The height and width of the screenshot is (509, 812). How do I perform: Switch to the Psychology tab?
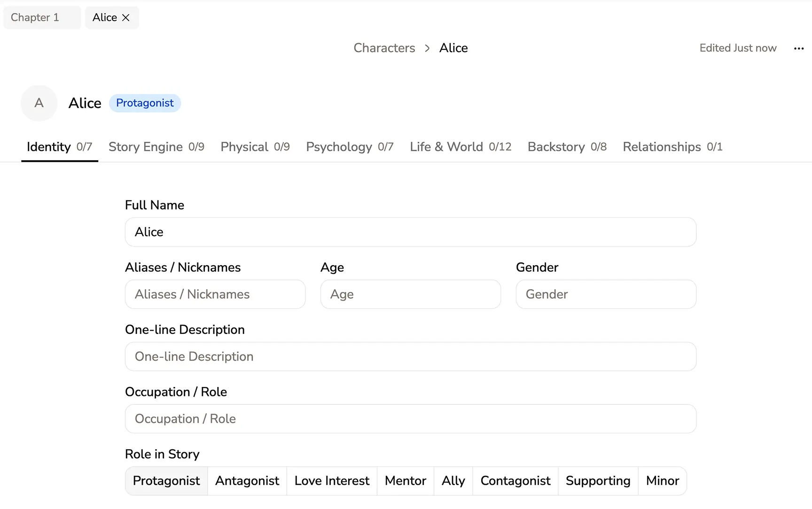click(349, 147)
